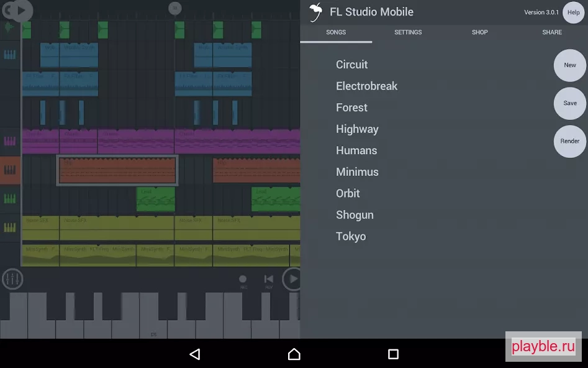Open the Humans song
This screenshot has height=368, width=588.
point(356,150)
